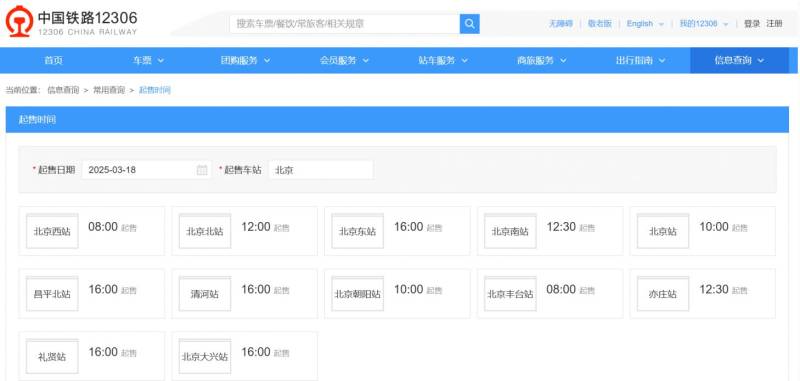
Task: Click the 08:00 time next to 北京丰台站
Action: click(561, 290)
